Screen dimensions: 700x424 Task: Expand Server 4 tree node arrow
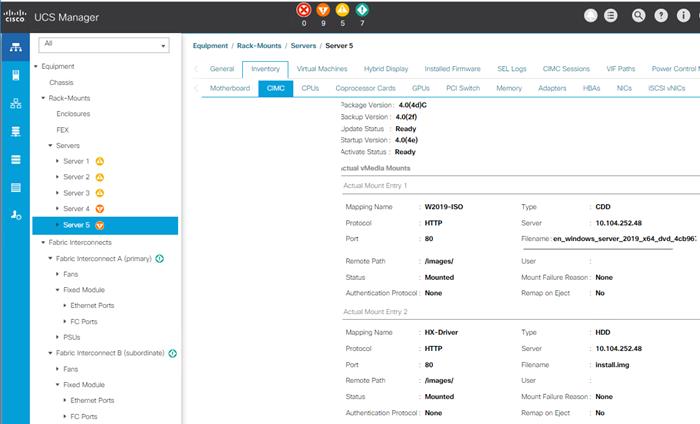tap(57, 208)
